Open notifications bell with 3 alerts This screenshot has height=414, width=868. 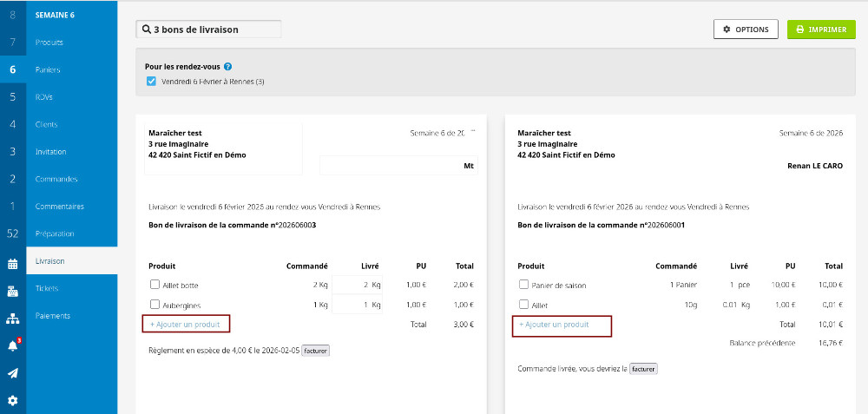[x=12, y=345]
